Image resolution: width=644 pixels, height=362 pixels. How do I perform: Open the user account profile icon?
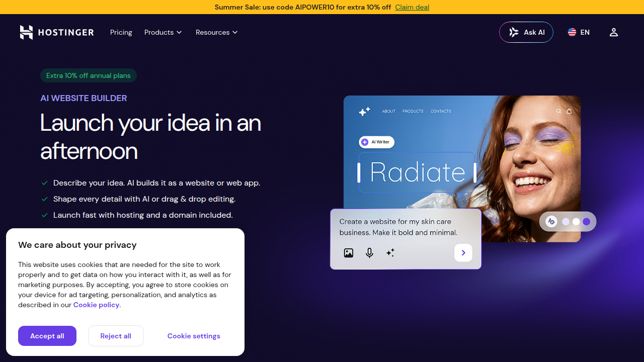point(613,32)
